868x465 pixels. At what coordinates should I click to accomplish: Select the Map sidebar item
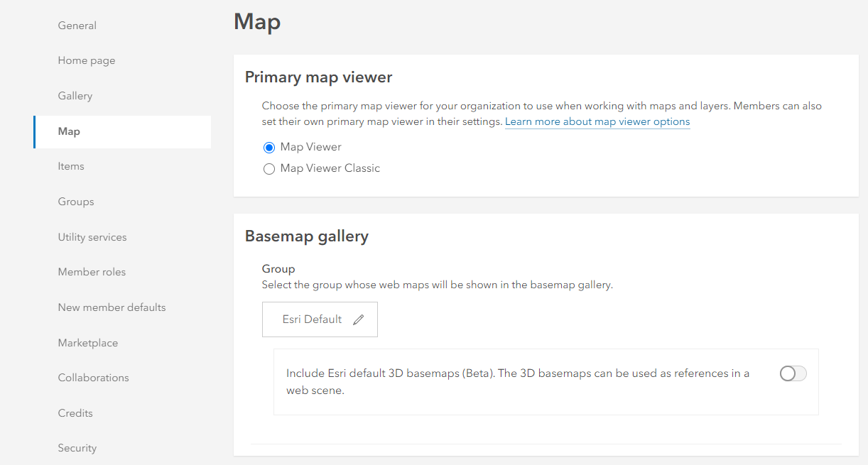[x=69, y=131]
